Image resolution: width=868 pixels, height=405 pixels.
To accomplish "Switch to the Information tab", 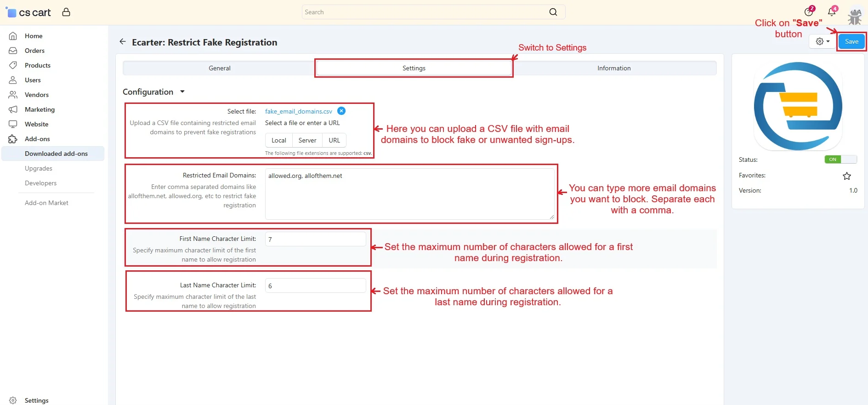I will point(614,68).
